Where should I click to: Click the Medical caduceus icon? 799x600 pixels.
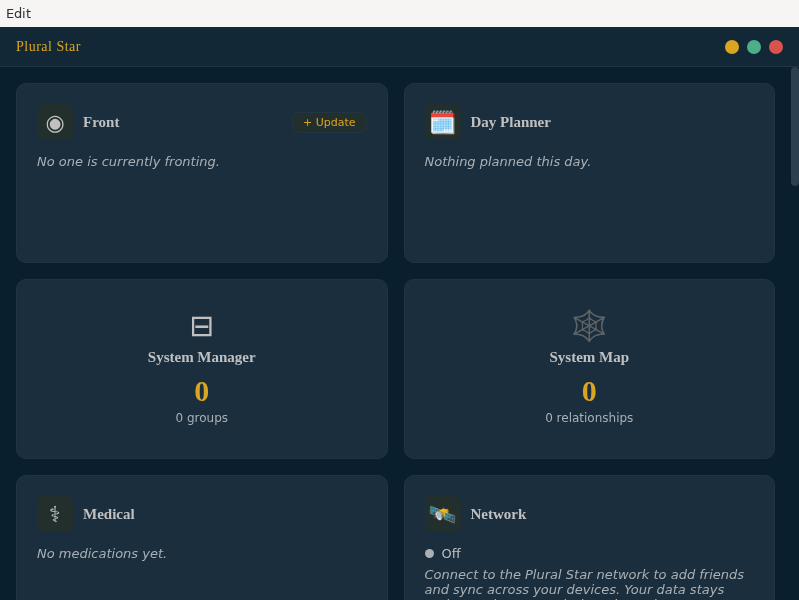tap(55, 514)
